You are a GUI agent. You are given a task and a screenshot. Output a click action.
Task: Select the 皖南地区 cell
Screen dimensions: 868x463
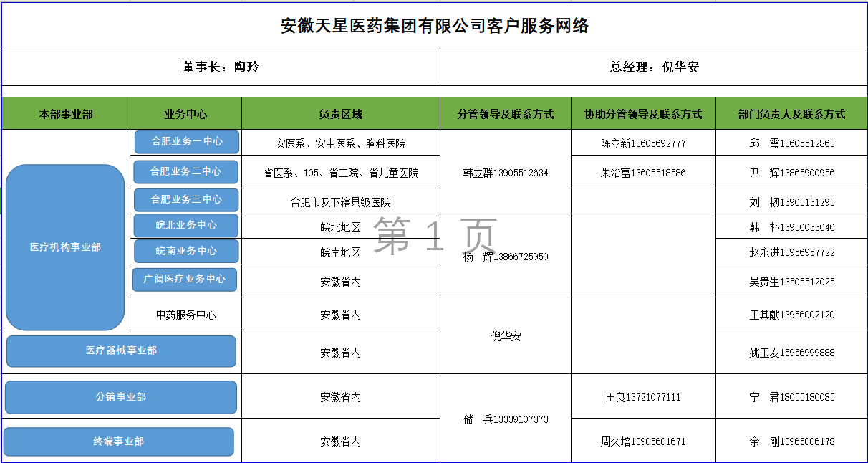(x=341, y=252)
